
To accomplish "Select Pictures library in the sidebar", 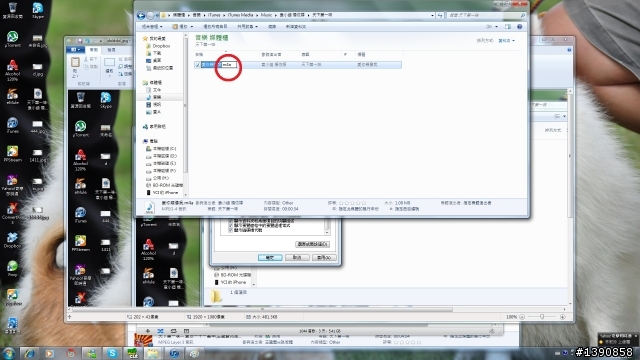I will click(x=154, y=112).
